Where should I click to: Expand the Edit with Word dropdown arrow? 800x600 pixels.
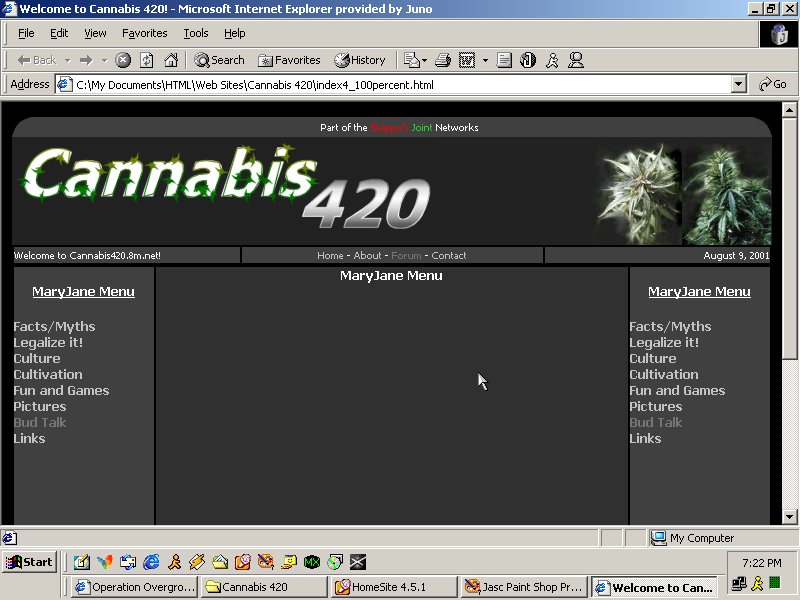coord(485,60)
